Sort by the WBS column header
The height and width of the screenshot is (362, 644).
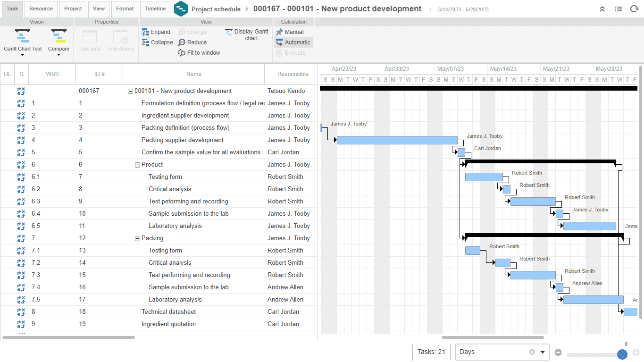click(x=52, y=74)
